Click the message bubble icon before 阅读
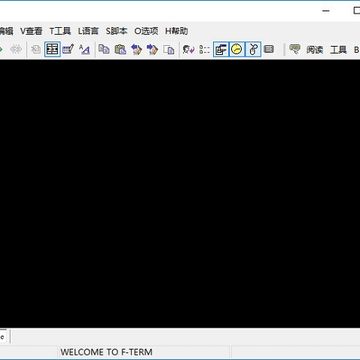This screenshot has height=360, width=360. coord(295,50)
